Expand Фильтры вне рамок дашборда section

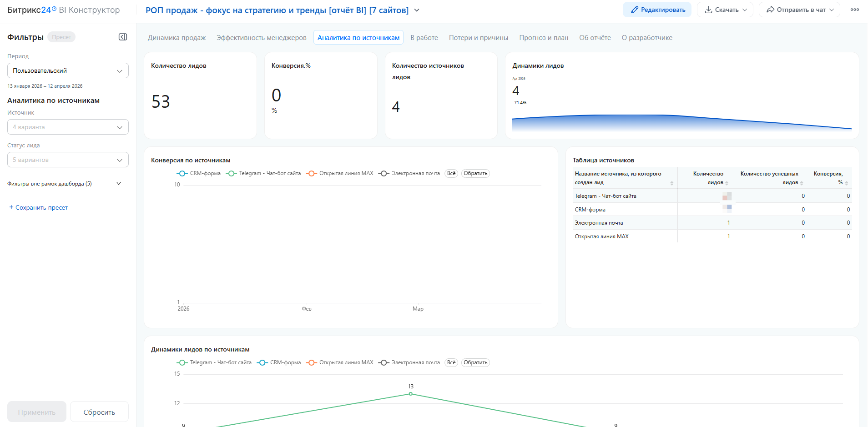(119, 184)
